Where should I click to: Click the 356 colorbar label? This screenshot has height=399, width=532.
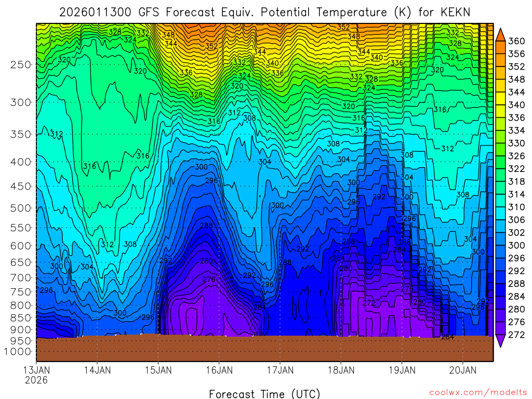[x=516, y=54]
